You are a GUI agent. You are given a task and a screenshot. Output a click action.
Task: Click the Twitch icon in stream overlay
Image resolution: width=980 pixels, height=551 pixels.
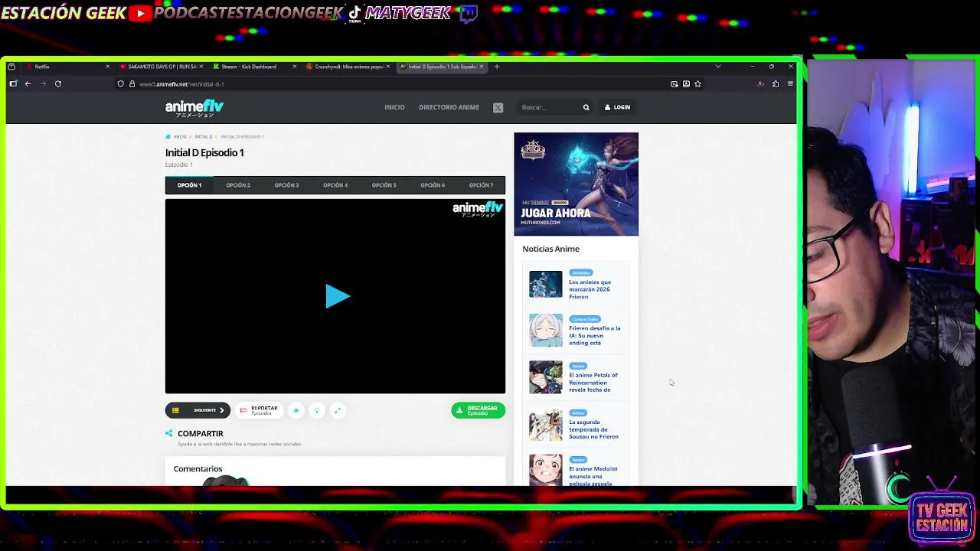click(x=469, y=13)
